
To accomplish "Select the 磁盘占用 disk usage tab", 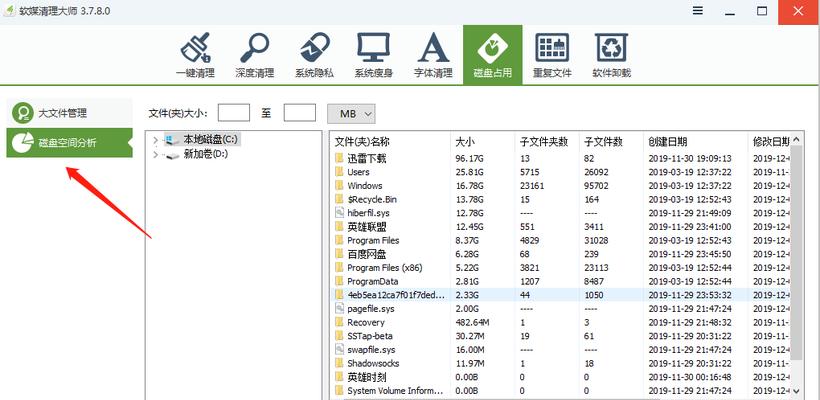I will [x=493, y=55].
